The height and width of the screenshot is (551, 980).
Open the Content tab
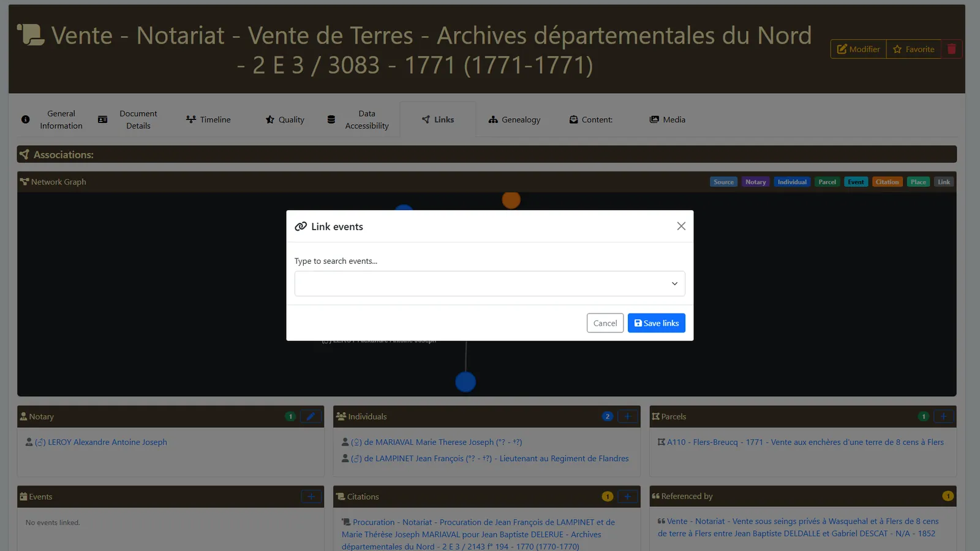click(591, 119)
